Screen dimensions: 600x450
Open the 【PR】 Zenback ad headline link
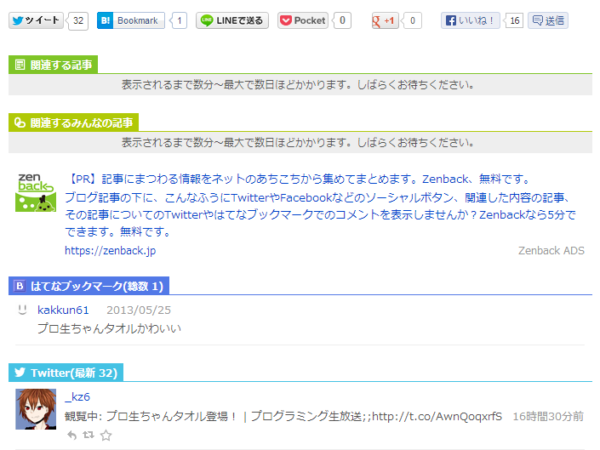pyautogui.click(x=298, y=179)
